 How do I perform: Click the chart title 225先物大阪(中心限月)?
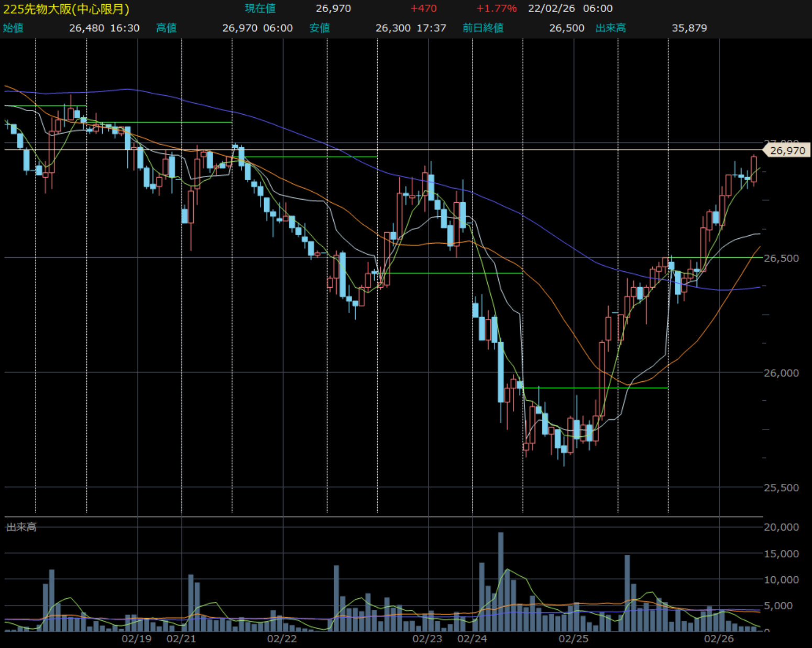(x=66, y=9)
